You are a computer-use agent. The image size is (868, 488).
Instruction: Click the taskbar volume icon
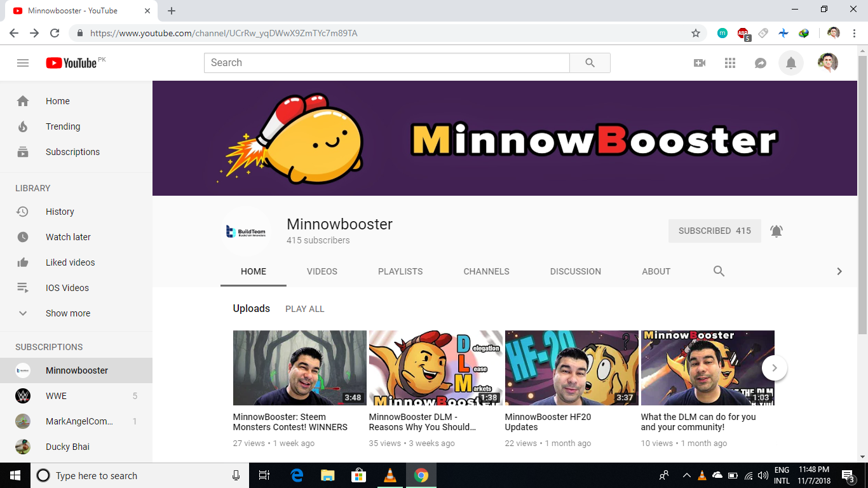(x=763, y=475)
